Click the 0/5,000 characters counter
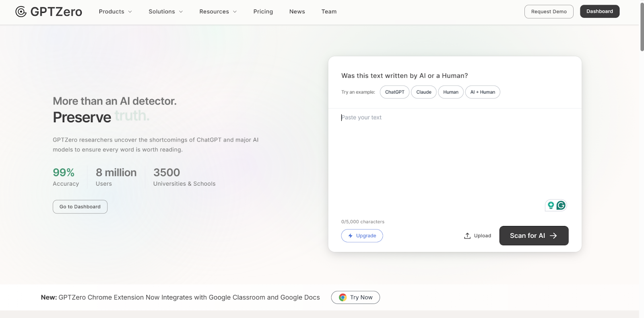Image resolution: width=644 pixels, height=318 pixels. [363, 222]
